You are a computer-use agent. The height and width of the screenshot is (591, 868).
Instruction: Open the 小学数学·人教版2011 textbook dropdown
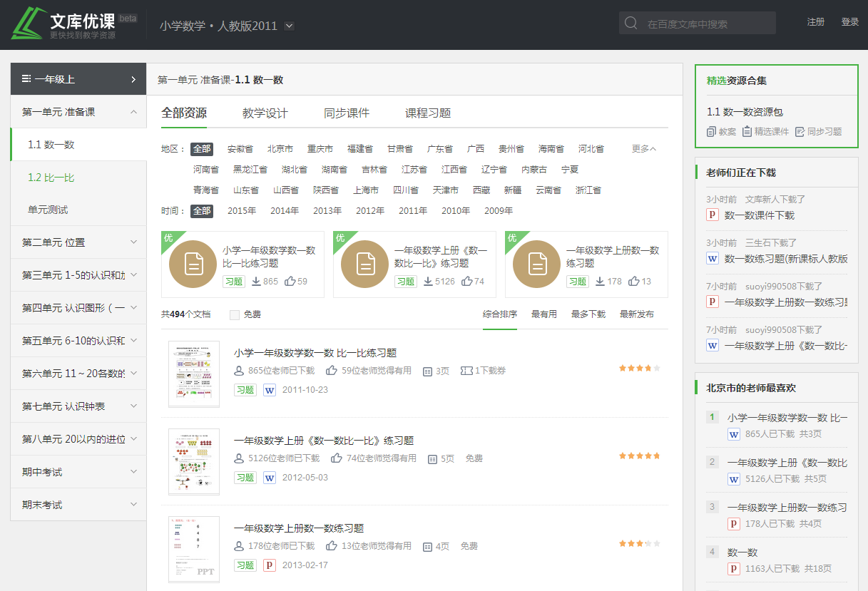pos(289,26)
